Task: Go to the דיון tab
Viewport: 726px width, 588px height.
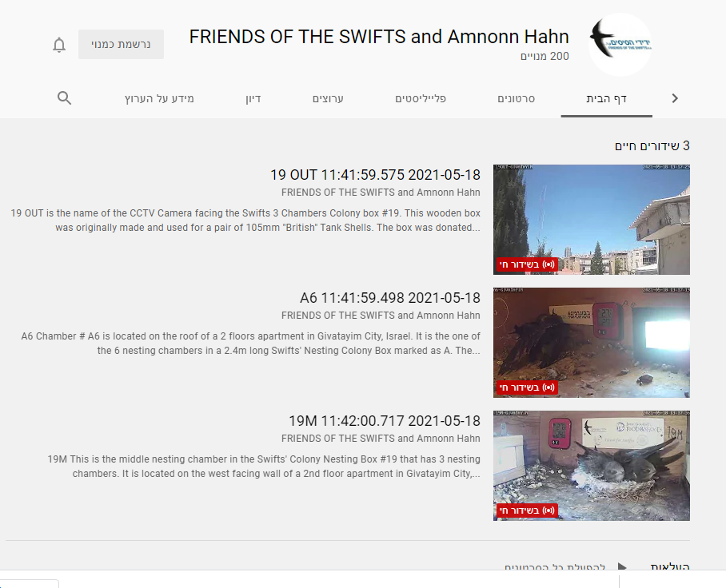Action: click(x=253, y=99)
